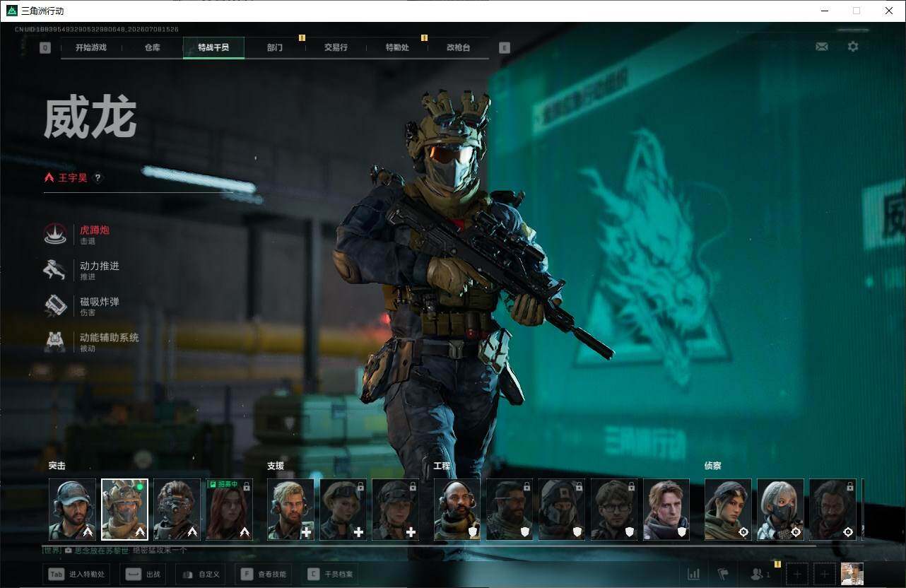
Task: Open the player avatar in bottom corner
Action: [x=852, y=574]
